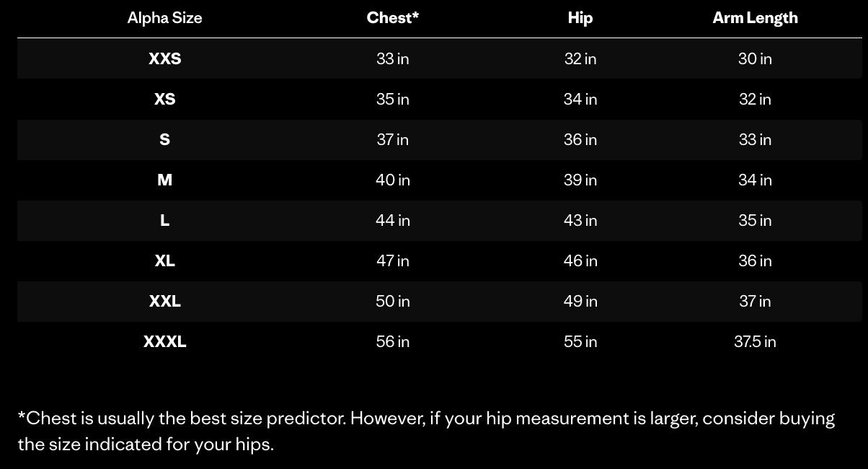Image resolution: width=868 pixels, height=469 pixels.
Task: Click the Alpha Size column header
Action: coord(164,18)
